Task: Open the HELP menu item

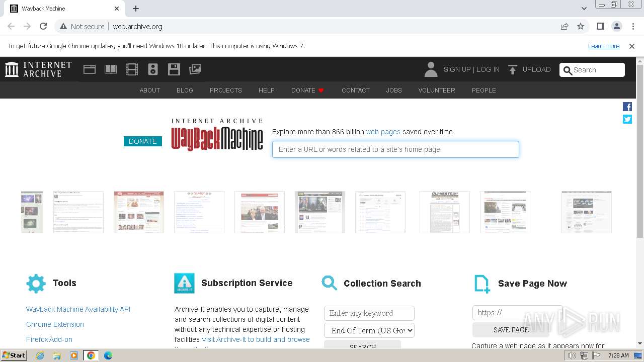Action: (x=267, y=90)
